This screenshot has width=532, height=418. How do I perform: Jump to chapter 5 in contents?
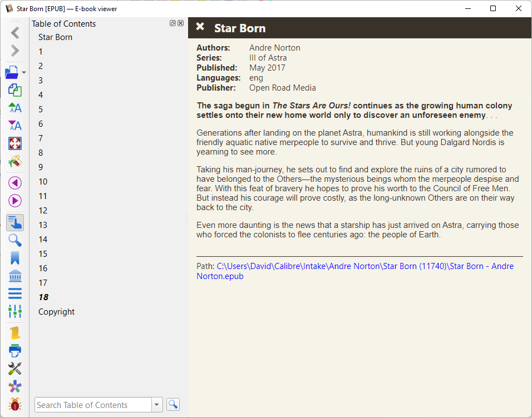(41, 109)
